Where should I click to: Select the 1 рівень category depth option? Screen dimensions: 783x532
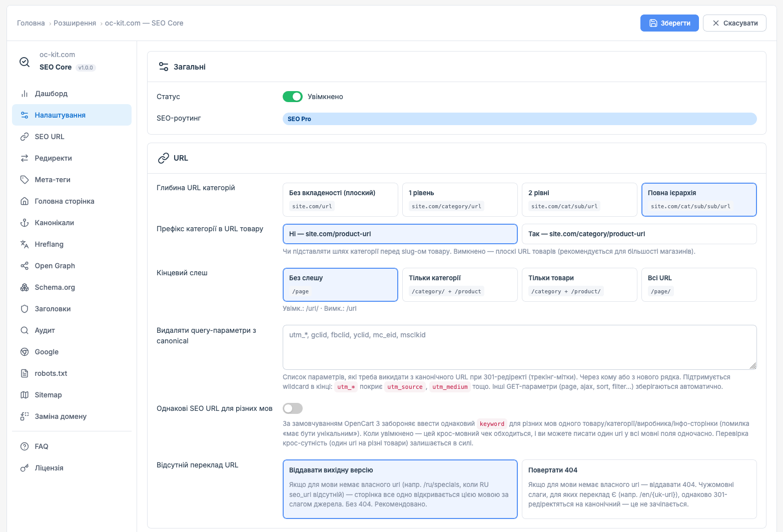point(460,200)
